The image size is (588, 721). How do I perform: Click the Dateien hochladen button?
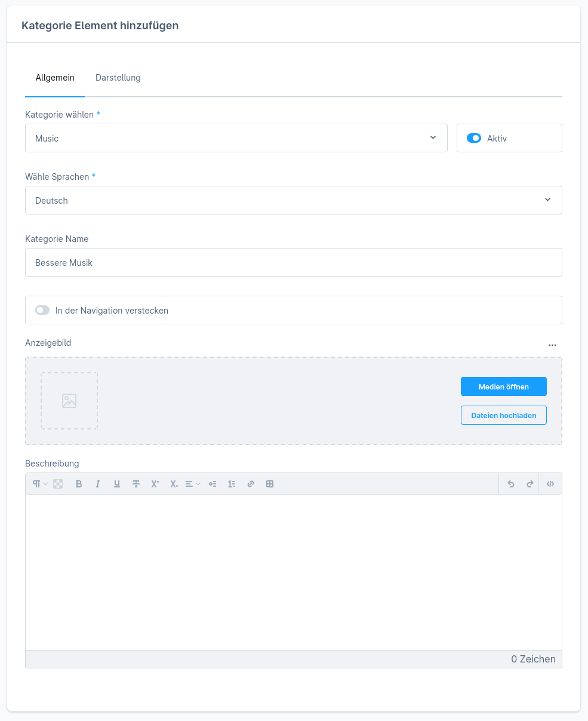point(504,415)
